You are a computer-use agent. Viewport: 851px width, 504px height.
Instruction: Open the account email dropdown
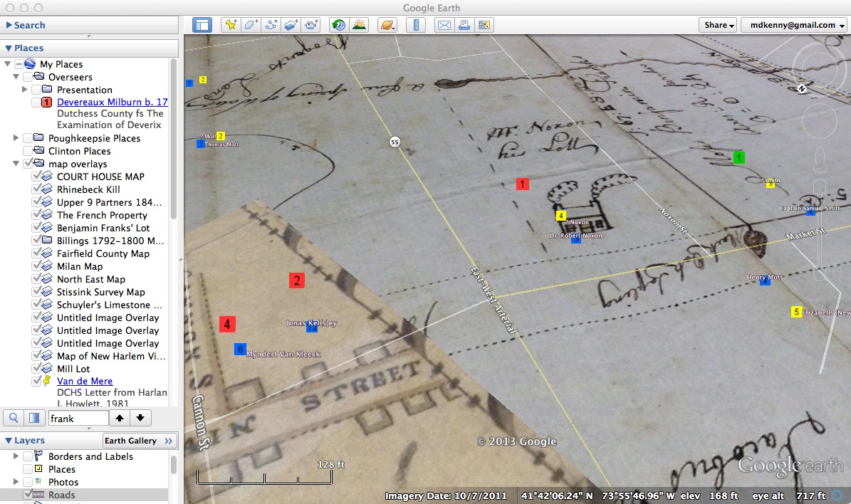coord(793,25)
